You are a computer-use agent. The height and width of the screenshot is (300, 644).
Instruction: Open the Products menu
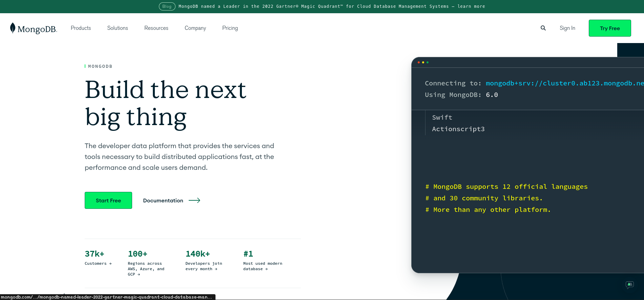point(81,28)
